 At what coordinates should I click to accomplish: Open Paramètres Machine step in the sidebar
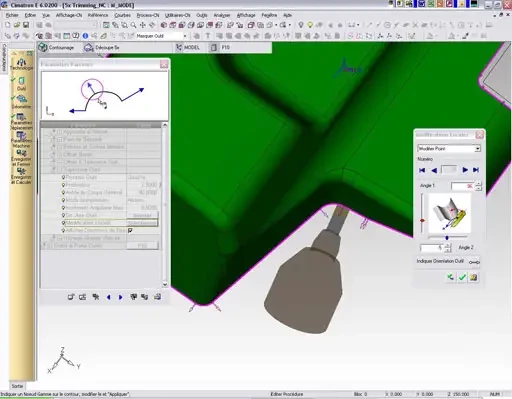tap(21, 140)
